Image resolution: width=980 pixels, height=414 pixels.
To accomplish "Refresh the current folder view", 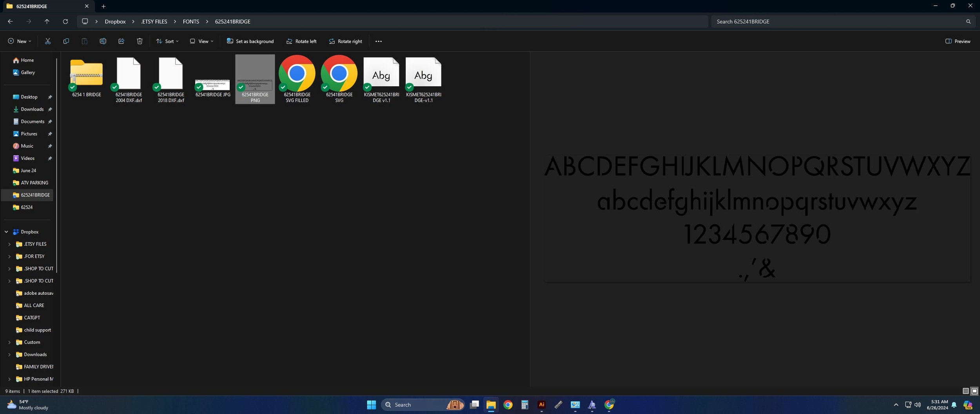I will [x=65, y=22].
